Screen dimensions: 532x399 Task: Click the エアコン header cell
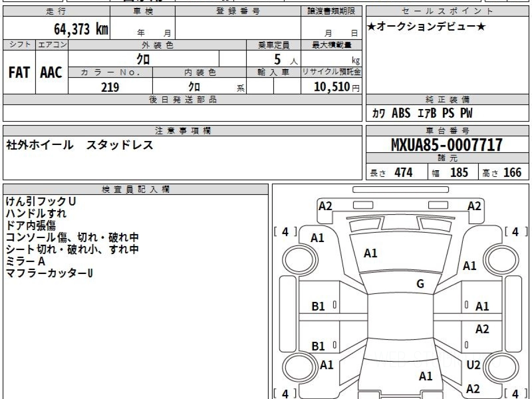52,45
